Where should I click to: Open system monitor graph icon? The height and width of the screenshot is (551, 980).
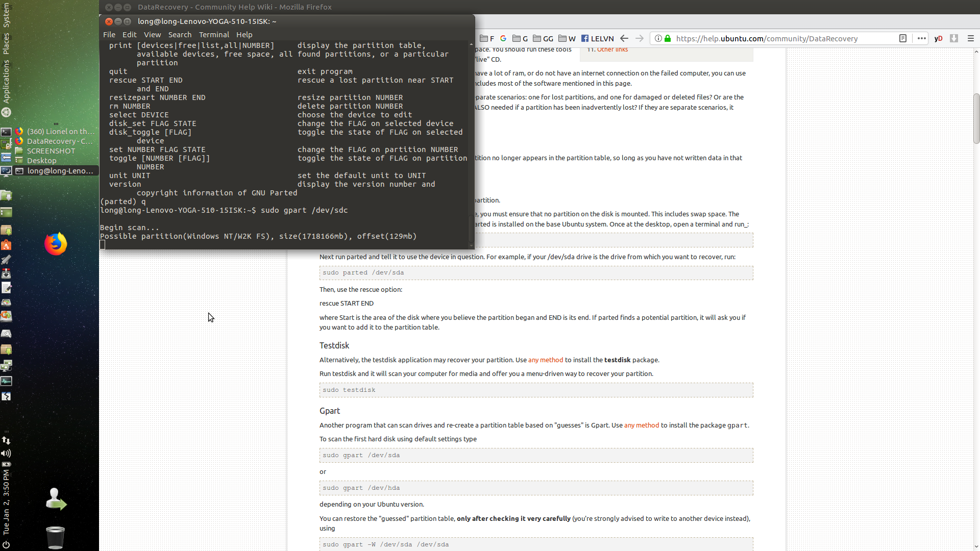[x=6, y=381]
